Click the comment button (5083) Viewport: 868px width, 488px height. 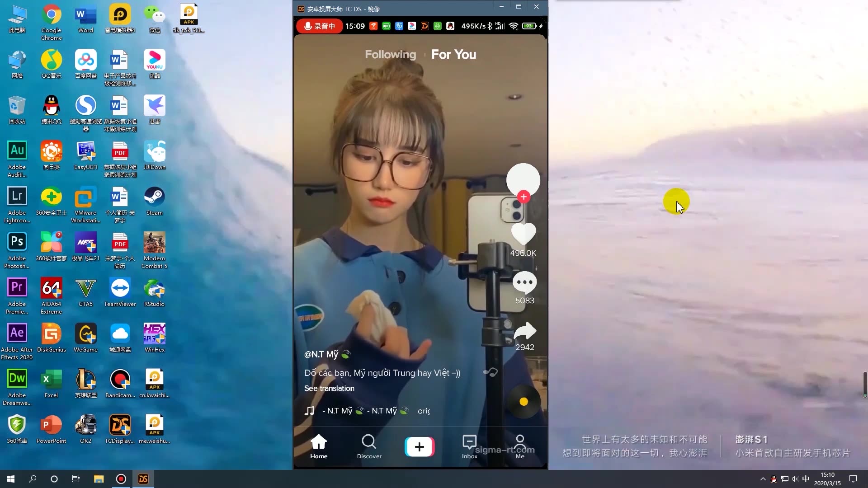(x=524, y=281)
